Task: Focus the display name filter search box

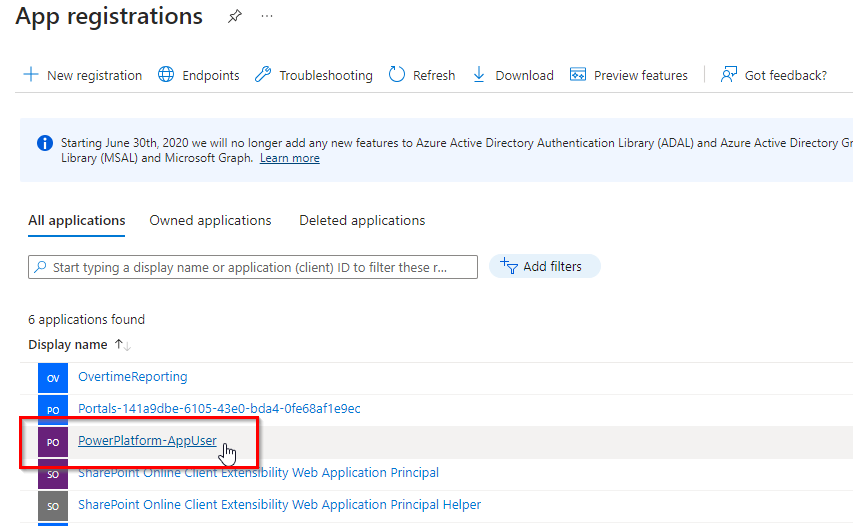Action: coord(253,267)
